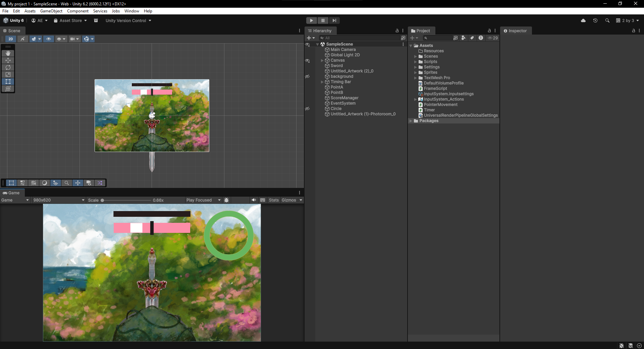Click the Project search by import log icon
The image size is (644, 349).
point(481,38)
